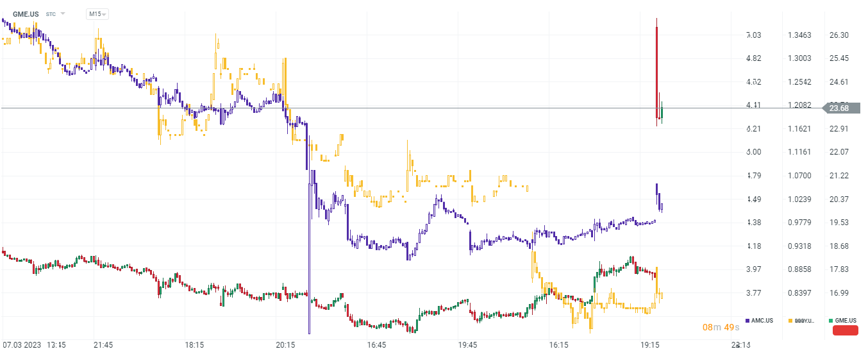
Task: Toggle the AMC.US series legend label
Action: [x=762, y=320]
